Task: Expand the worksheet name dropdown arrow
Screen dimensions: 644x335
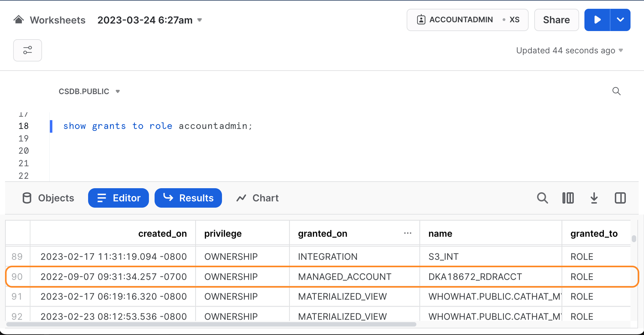Action: 200,20
